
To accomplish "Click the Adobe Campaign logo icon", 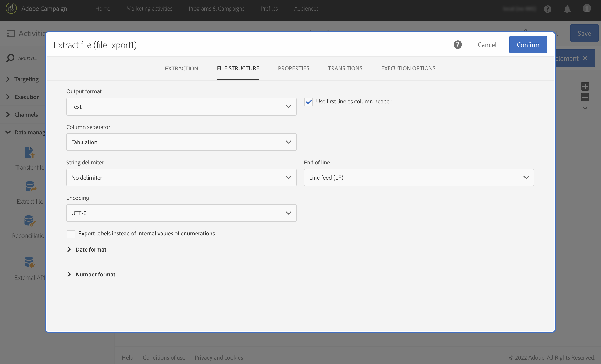I will point(11,8).
